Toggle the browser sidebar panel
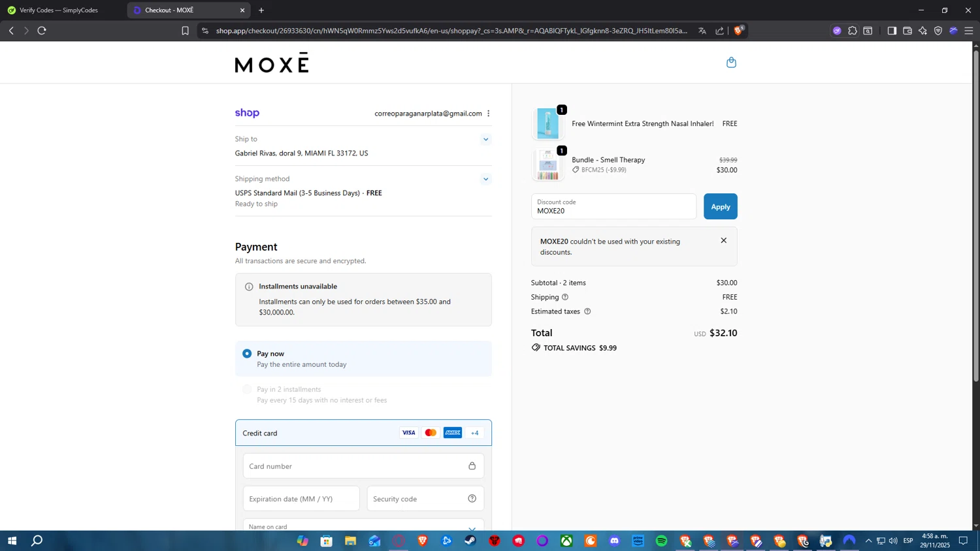Viewport: 980px width, 551px height. coord(892,31)
